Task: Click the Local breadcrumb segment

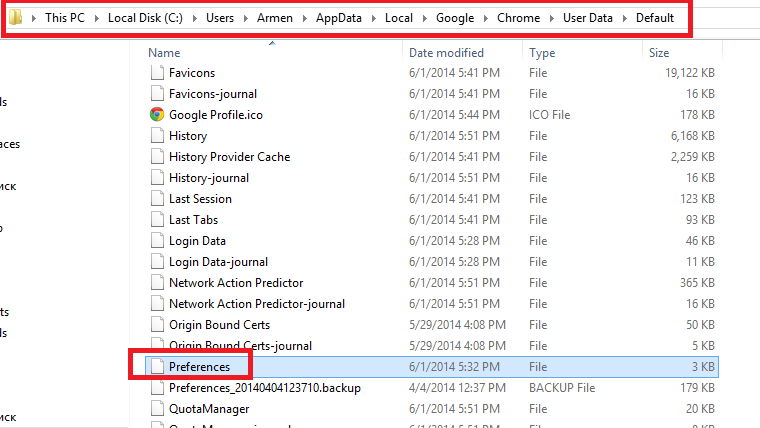Action: tap(399, 18)
